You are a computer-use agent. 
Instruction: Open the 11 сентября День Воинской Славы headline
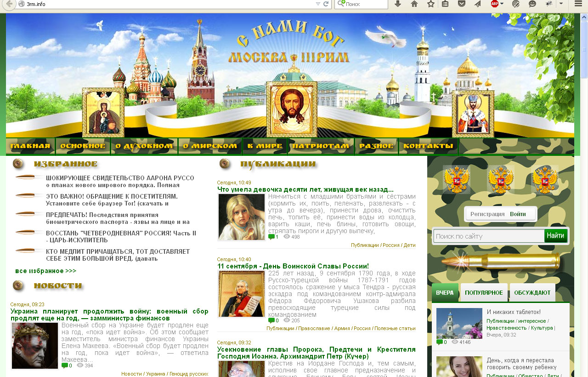[x=293, y=266]
